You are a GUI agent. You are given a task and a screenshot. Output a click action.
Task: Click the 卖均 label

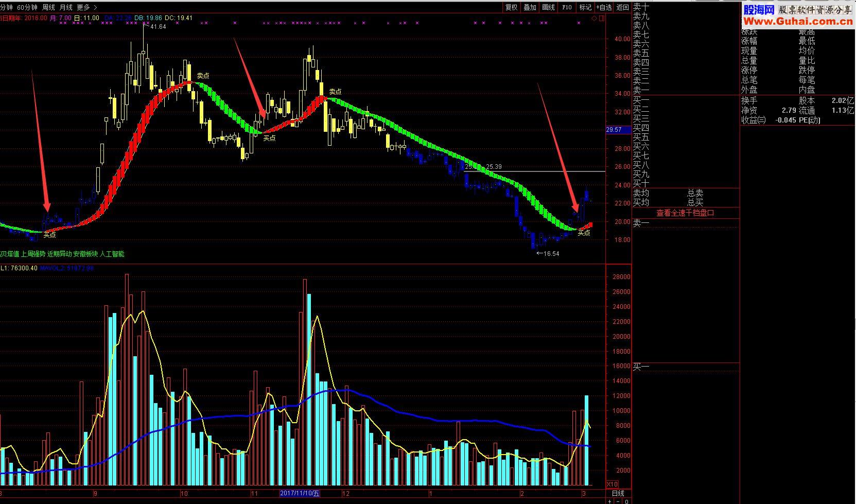tap(641, 193)
